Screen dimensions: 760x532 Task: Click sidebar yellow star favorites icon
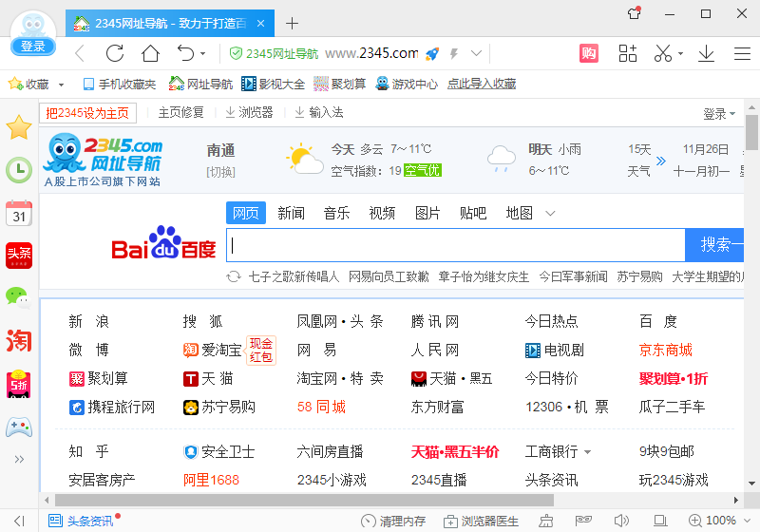click(19, 127)
